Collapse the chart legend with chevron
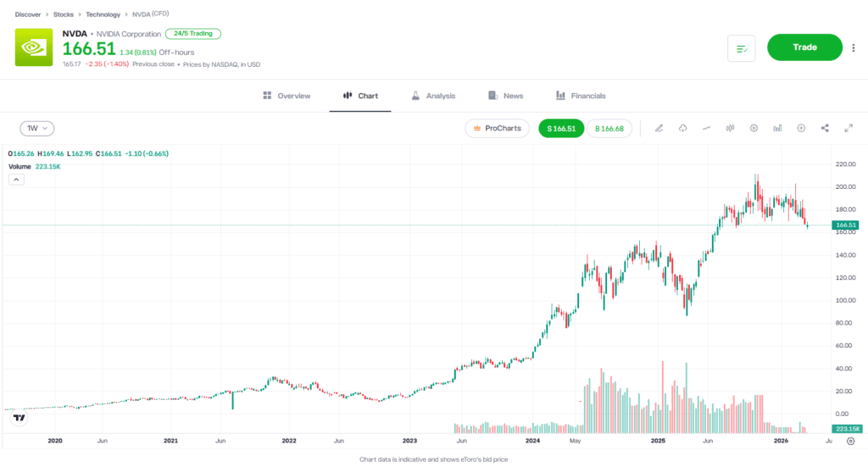 [x=17, y=179]
